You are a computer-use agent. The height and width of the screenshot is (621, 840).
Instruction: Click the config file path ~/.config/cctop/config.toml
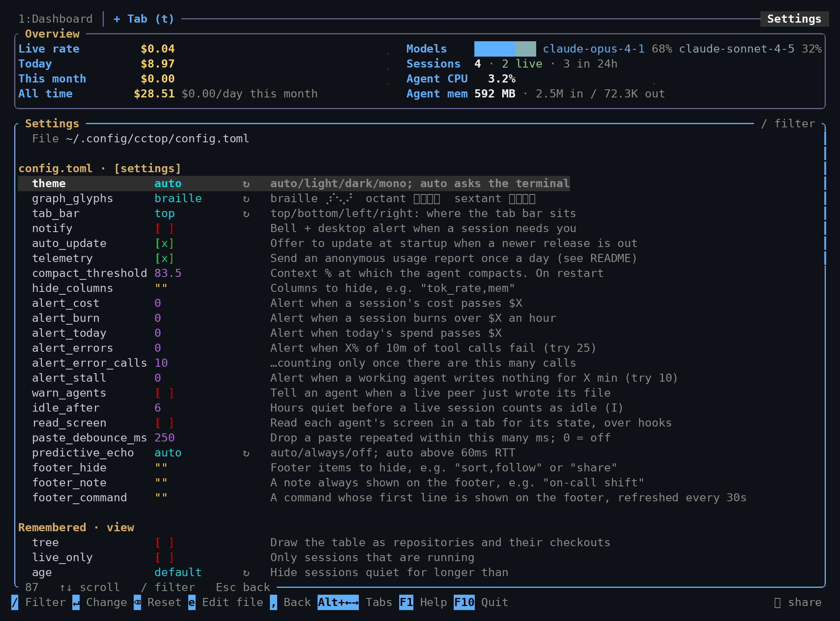(x=158, y=139)
